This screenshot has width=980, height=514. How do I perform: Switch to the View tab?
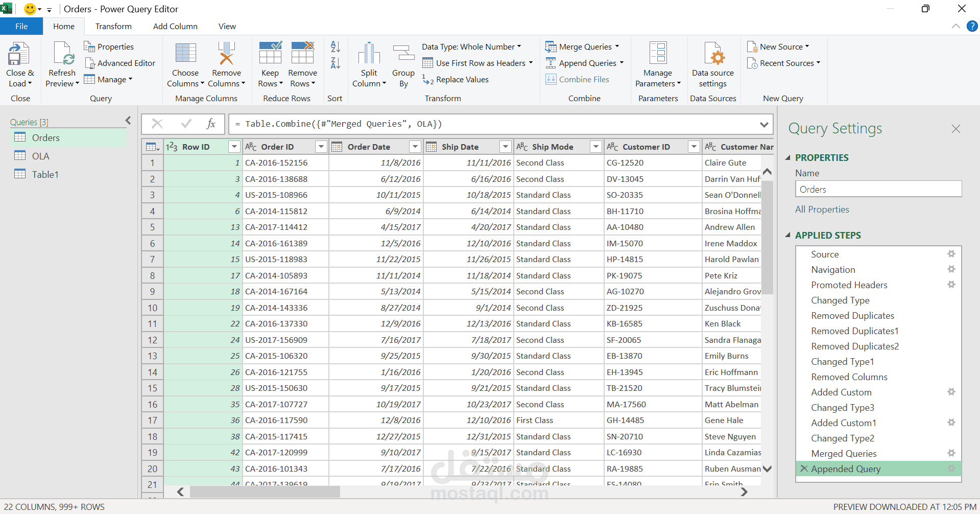[x=227, y=26]
